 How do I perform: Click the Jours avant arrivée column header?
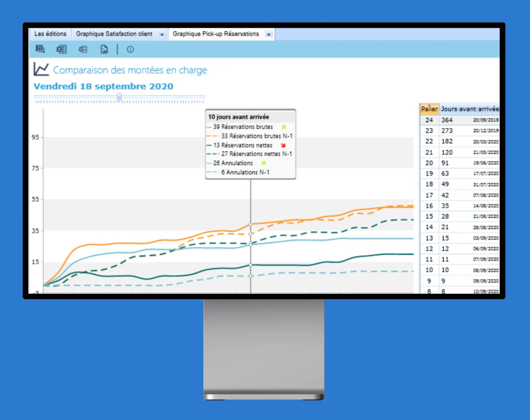469,109
